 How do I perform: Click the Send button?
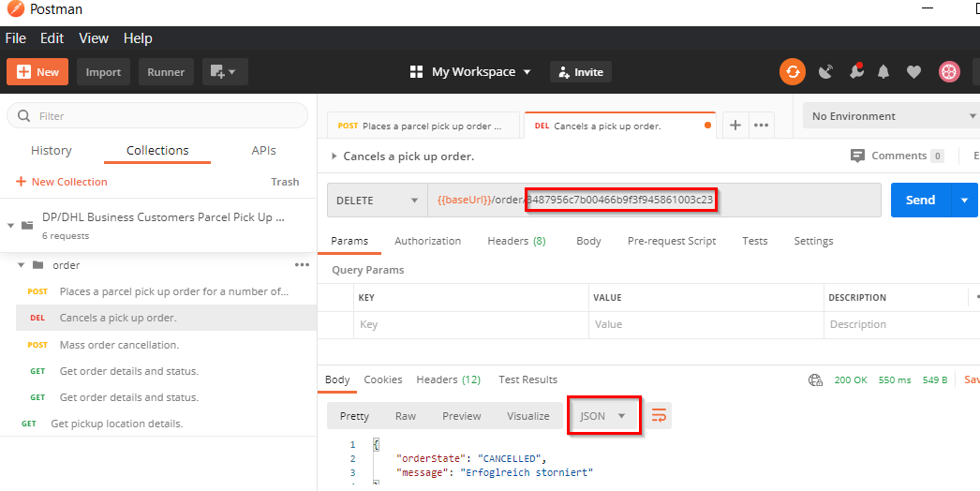pos(920,200)
